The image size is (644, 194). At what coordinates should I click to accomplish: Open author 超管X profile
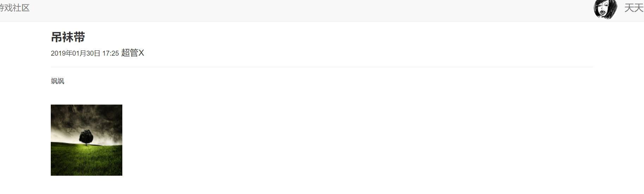coord(133,53)
